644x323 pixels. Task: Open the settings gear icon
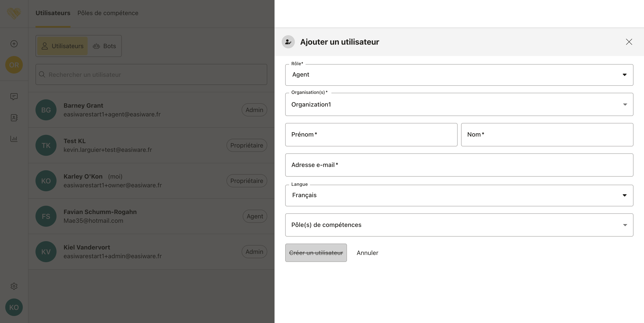(x=14, y=286)
